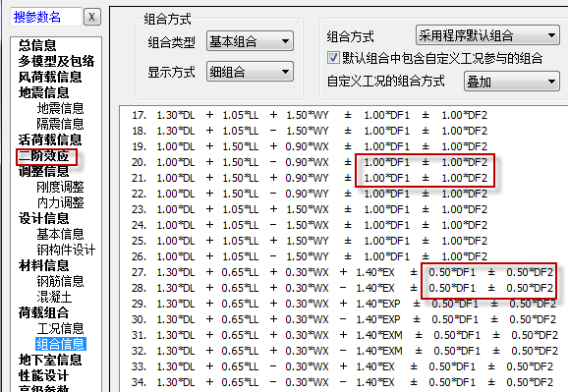The image size is (568, 392).
Task: Select combination row 27 with plus 1.40*EX
Action: [343, 272]
